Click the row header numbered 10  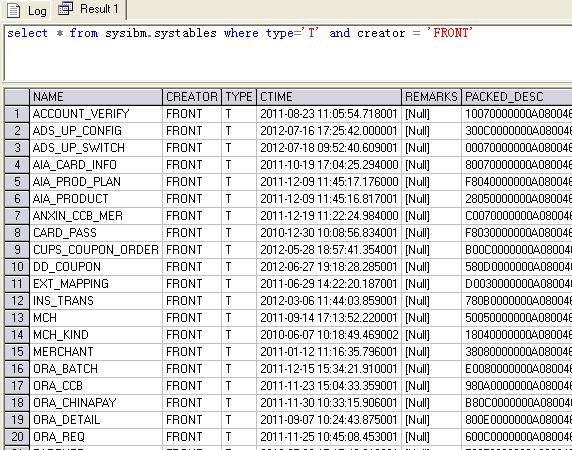(17, 267)
